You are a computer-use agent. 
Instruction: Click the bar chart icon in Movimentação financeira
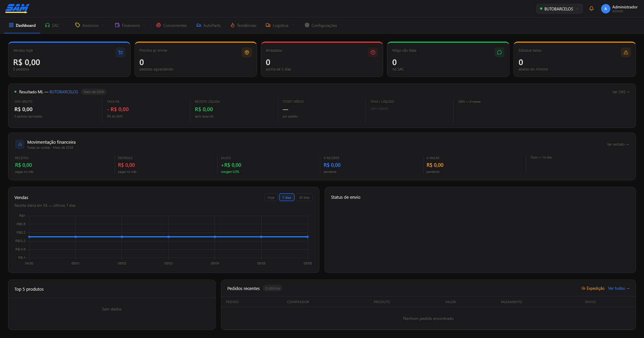20,144
